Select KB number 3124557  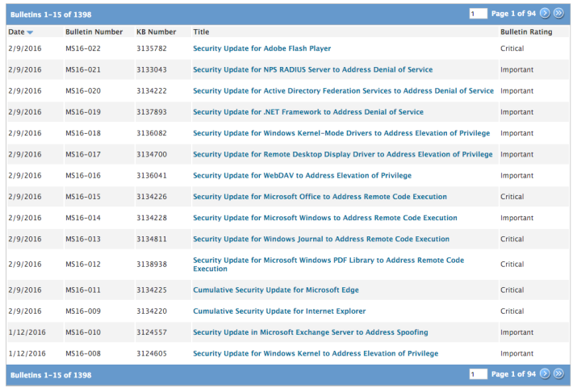[152, 332]
